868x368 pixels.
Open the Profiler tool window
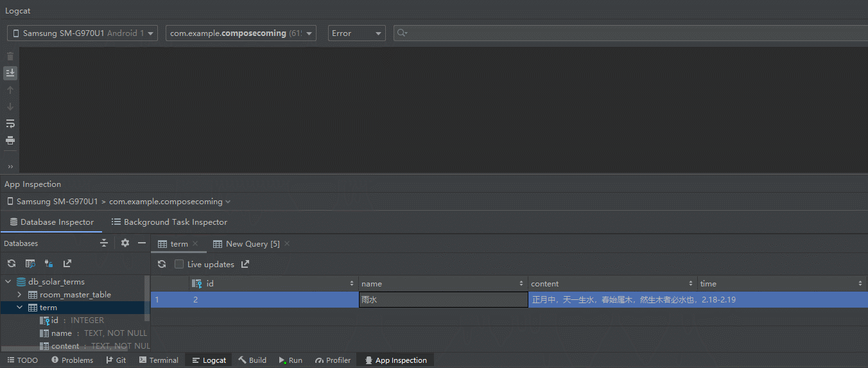(x=333, y=360)
